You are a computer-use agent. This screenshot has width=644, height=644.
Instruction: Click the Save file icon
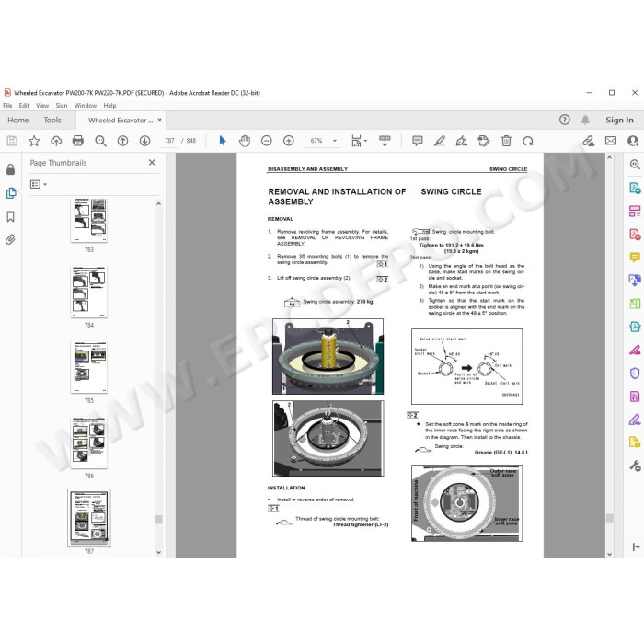coord(12,141)
